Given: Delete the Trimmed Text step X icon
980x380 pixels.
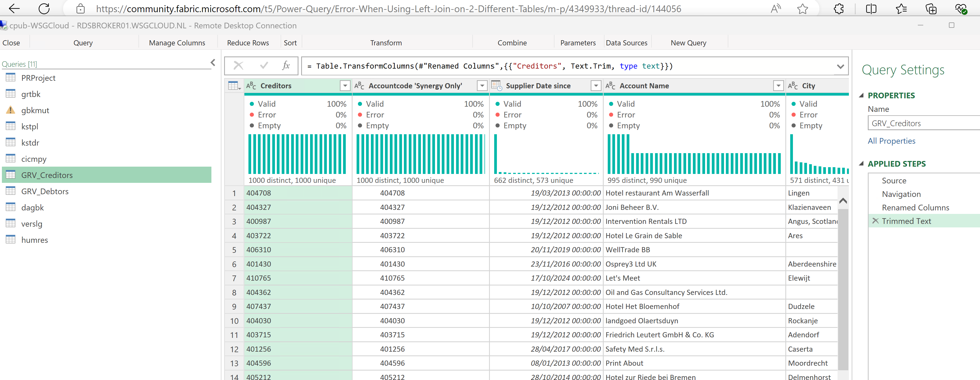Looking at the screenshot, I should pos(875,221).
